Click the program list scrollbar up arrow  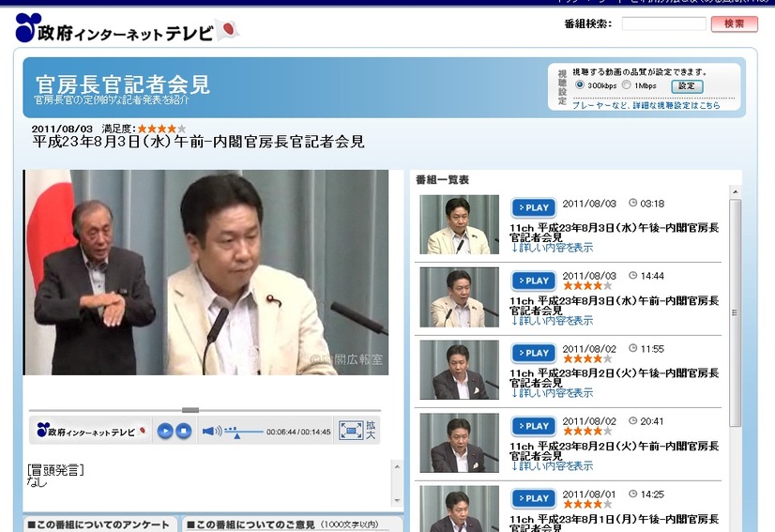pos(736,191)
